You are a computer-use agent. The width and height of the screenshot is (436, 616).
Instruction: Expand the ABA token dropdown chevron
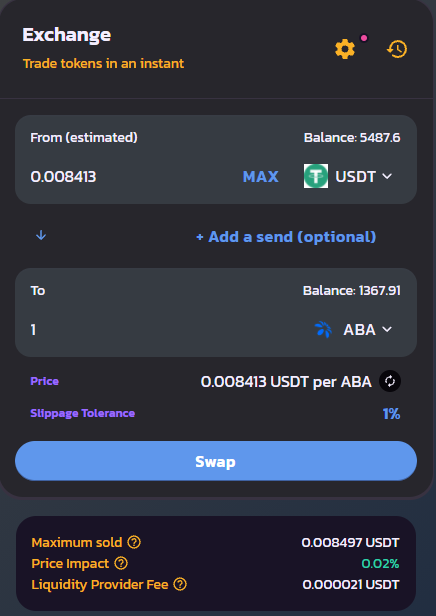click(387, 329)
